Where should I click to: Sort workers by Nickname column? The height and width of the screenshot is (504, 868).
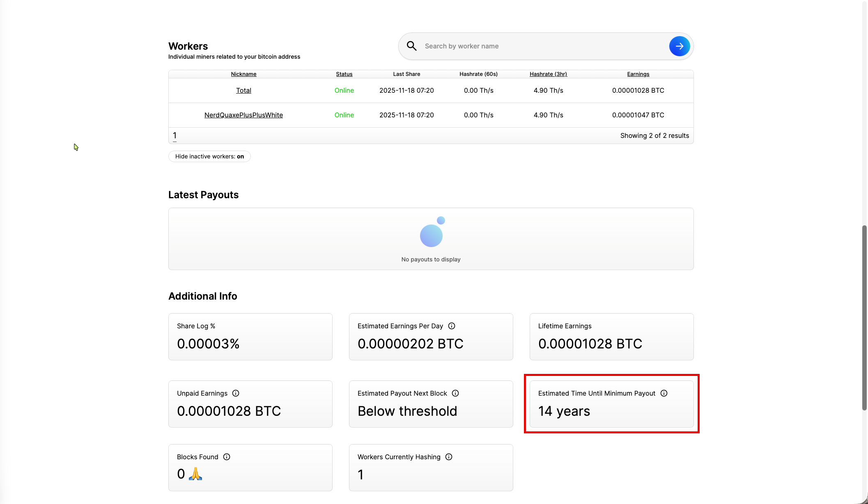pyautogui.click(x=243, y=74)
